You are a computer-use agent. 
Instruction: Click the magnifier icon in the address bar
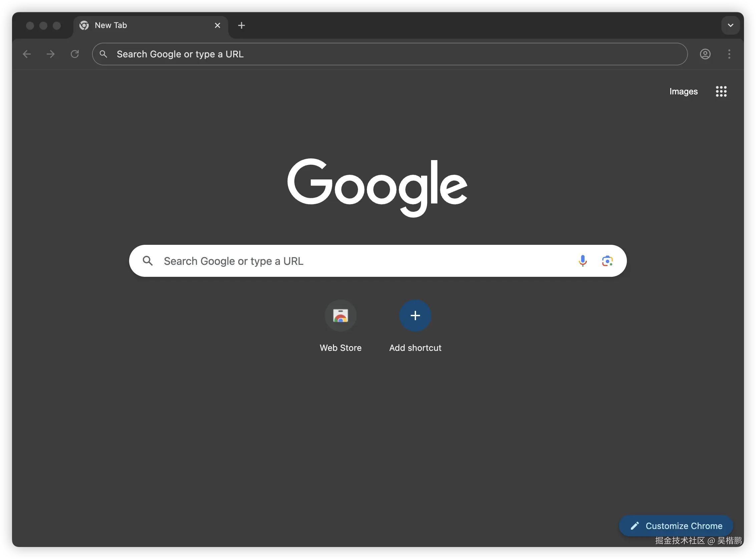click(103, 54)
